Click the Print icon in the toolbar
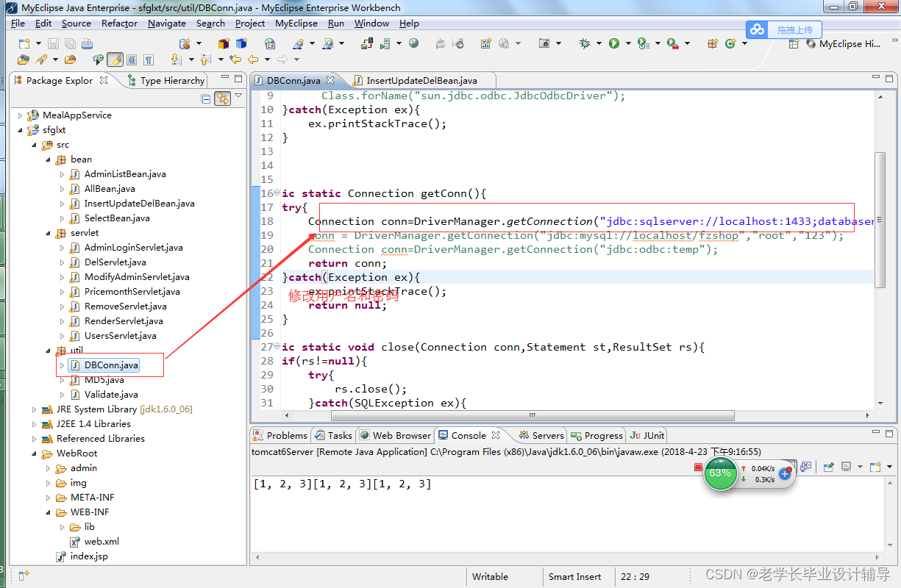The width and height of the screenshot is (901, 588). pyautogui.click(x=88, y=44)
